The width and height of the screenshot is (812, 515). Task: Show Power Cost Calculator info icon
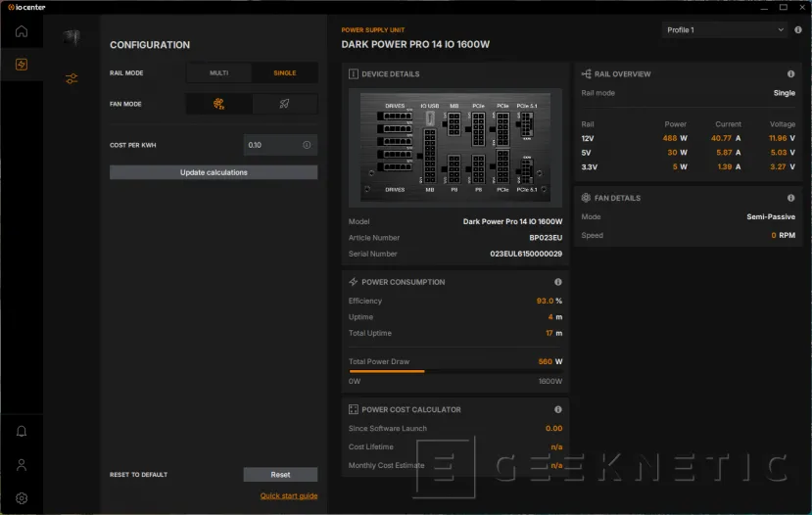557,409
